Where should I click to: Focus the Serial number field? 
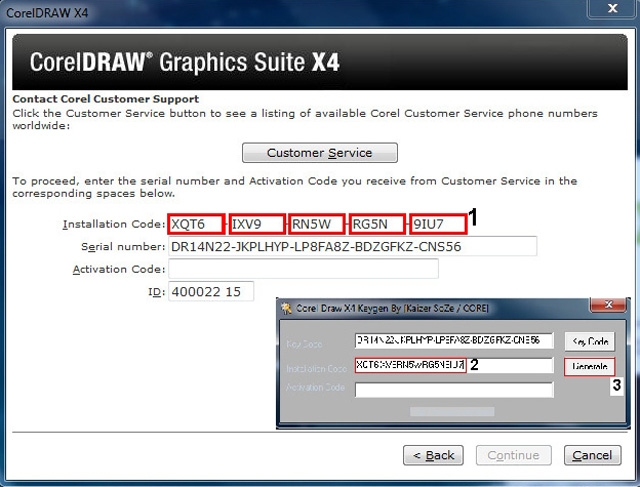(x=352, y=246)
